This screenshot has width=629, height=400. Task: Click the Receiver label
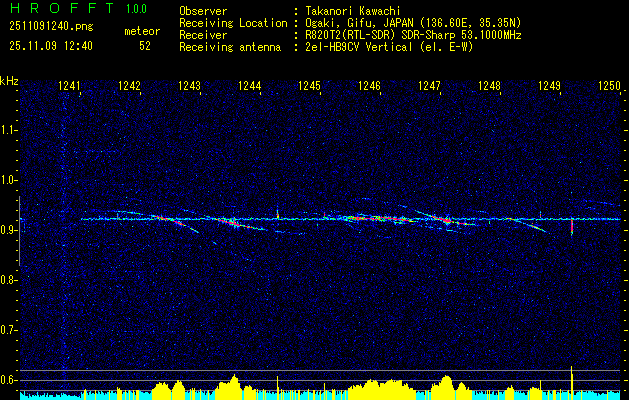pyautogui.click(x=203, y=35)
